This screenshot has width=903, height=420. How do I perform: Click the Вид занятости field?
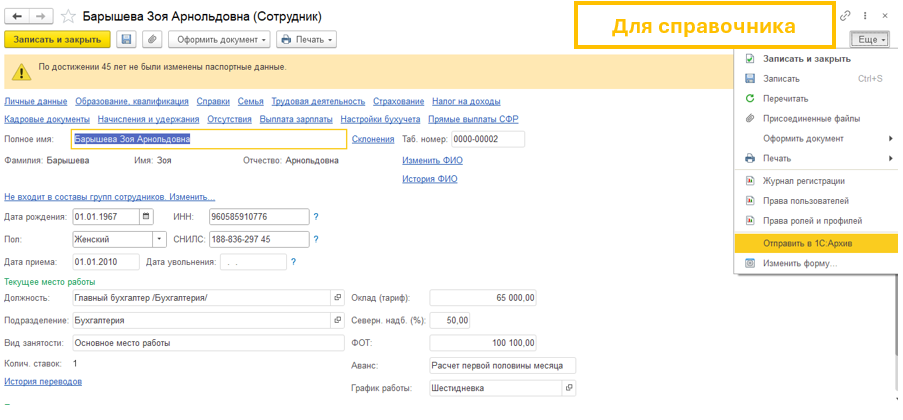208,343
